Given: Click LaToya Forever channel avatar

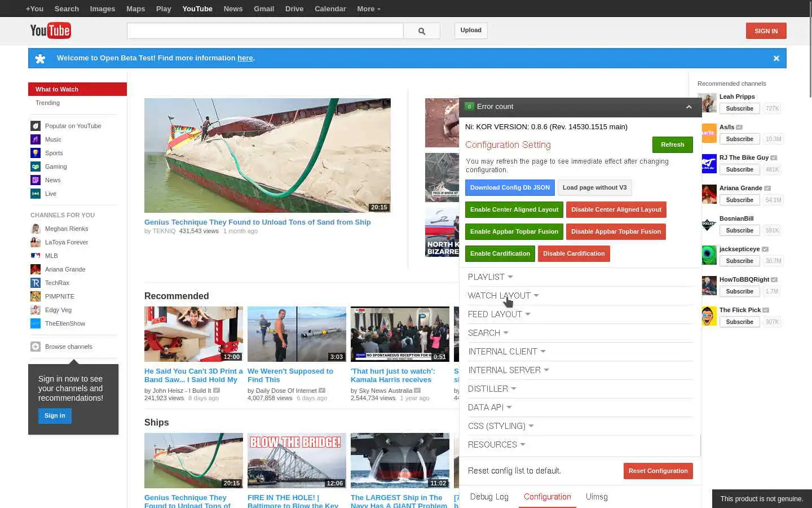Looking at the screenshot, I should click(x=36, y=242).
